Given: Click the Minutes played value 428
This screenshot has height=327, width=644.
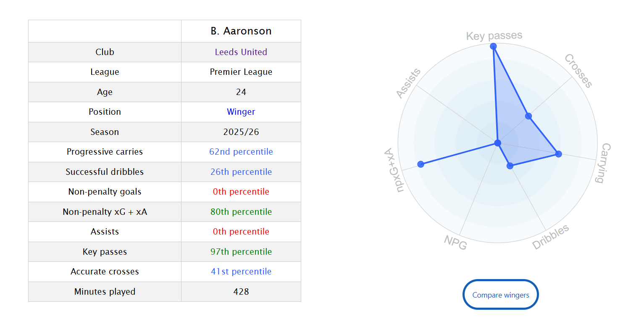Looking at the screenshot, I should pos(241,292).
